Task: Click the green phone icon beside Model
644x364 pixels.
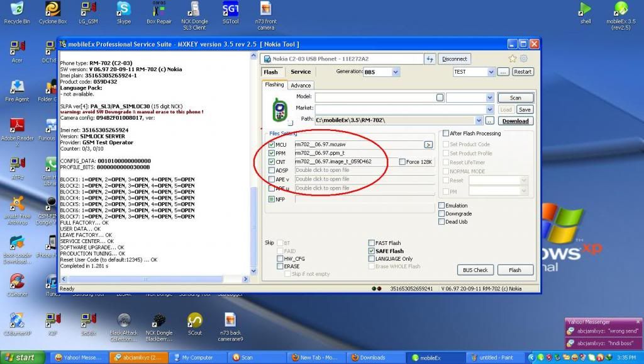Action: click(280, 110)
